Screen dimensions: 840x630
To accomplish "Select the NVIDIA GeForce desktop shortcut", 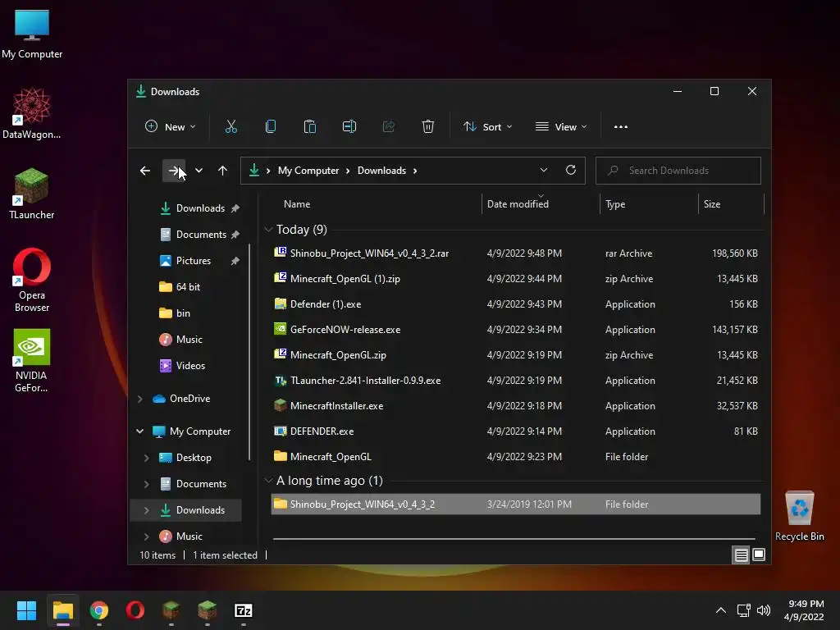I will coord(32,361).
